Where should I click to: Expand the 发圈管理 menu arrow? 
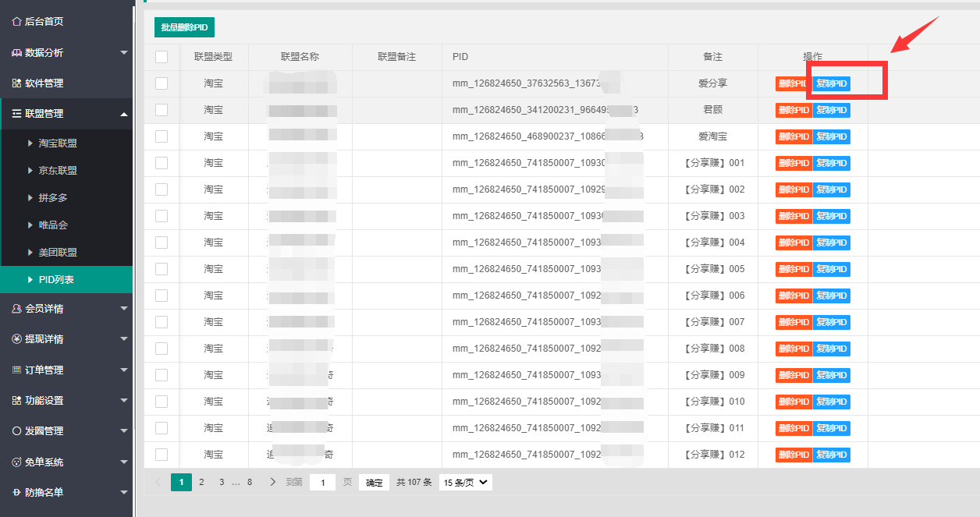click(124, 431)
